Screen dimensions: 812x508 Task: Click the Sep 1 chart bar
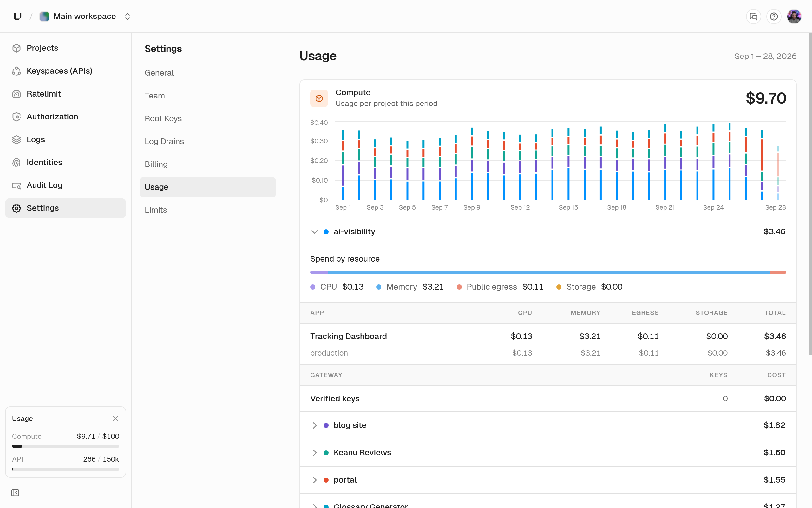click(343, 165)
